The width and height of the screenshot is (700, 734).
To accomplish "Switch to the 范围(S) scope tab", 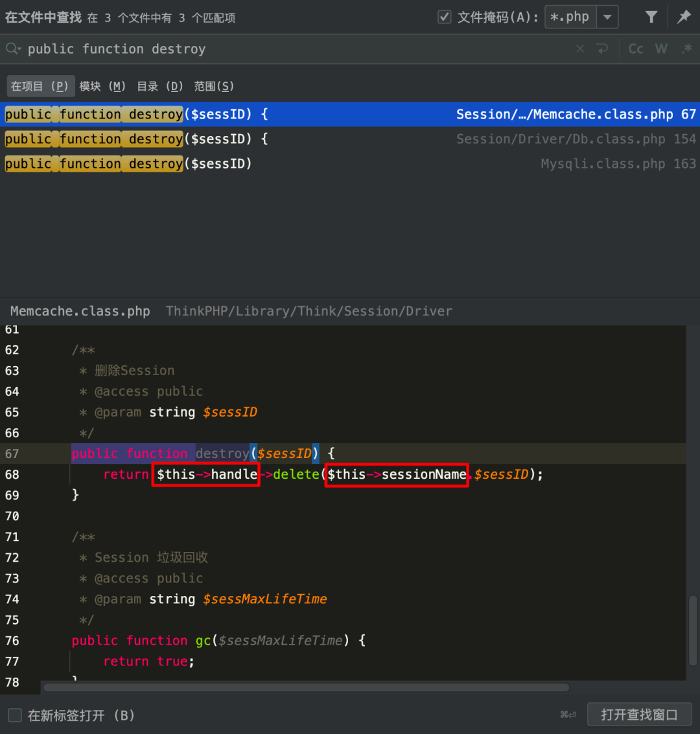I will [x=214, y=86].
